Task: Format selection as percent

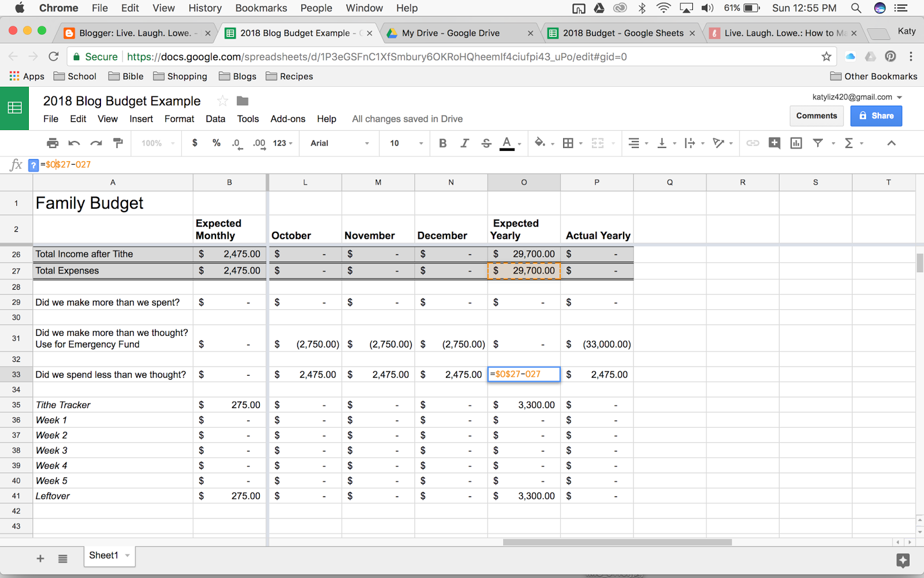Action: pos(217,143)
